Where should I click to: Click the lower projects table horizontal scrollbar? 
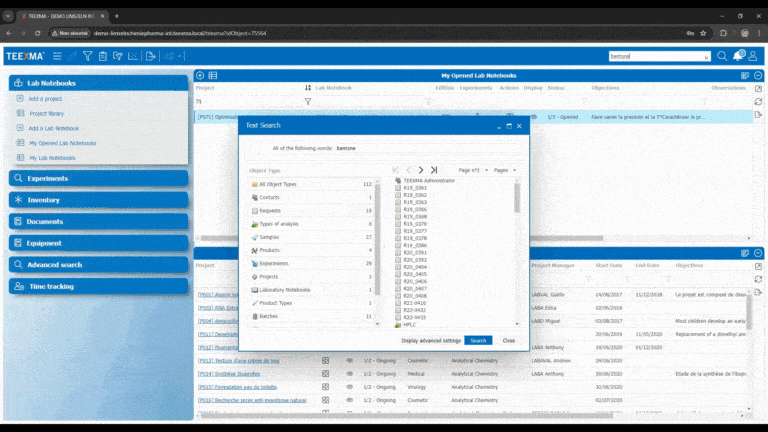[x=406, y=415]
